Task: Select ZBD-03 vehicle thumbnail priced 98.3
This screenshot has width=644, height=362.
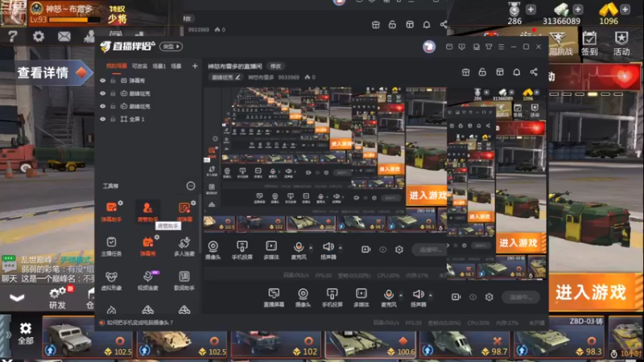Action: (559, 336)
